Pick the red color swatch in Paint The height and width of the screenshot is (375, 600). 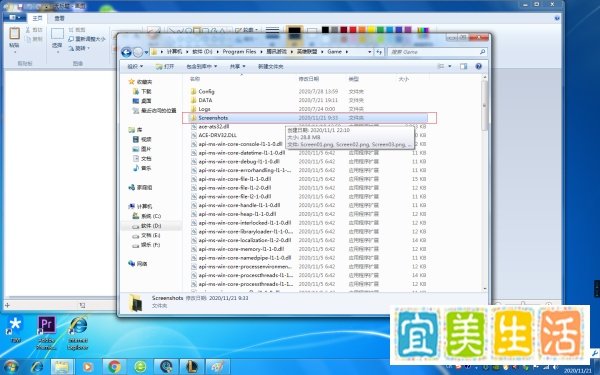(353, 30)
